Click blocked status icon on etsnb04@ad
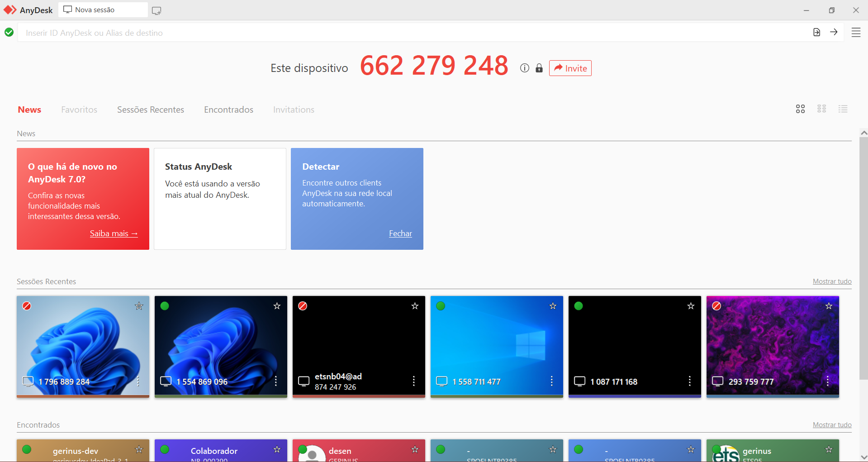 (303, 306)
